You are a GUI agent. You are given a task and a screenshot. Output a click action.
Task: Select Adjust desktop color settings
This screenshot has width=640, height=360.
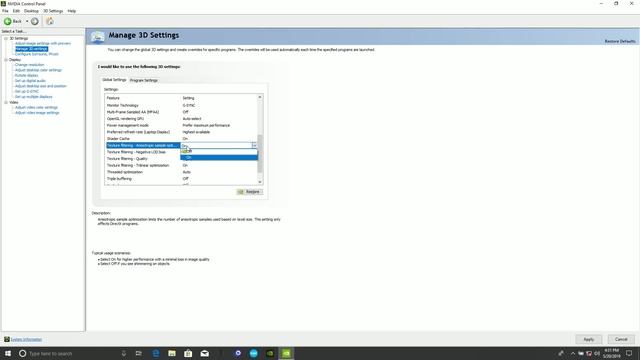38,70
